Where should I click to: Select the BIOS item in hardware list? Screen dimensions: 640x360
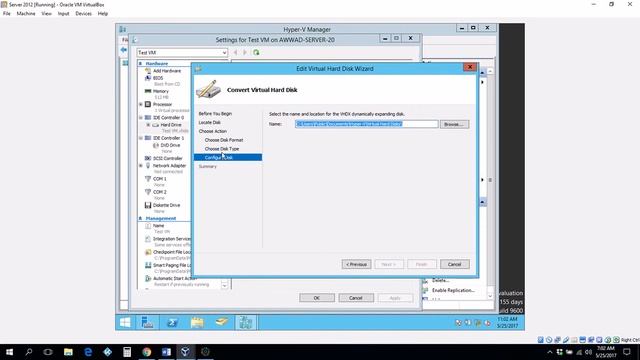pos(158,78)
